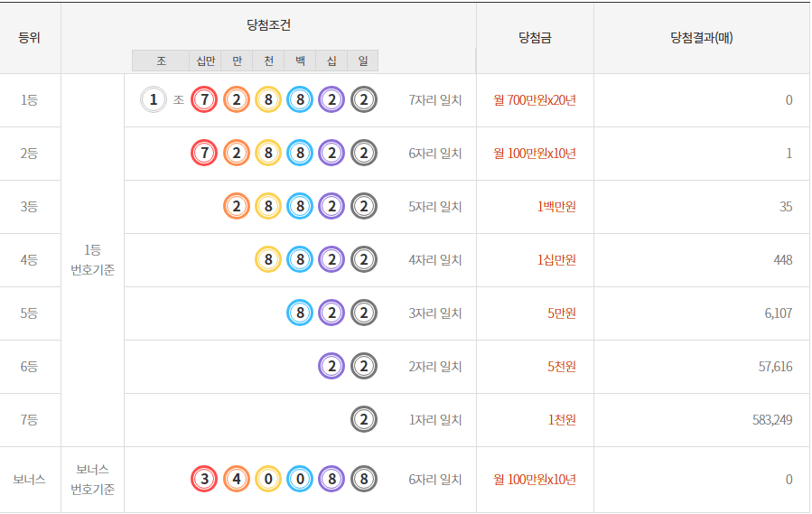
Task: Click the first yellow ball 8 in 4등 row
Action: [x=268, y=260]
